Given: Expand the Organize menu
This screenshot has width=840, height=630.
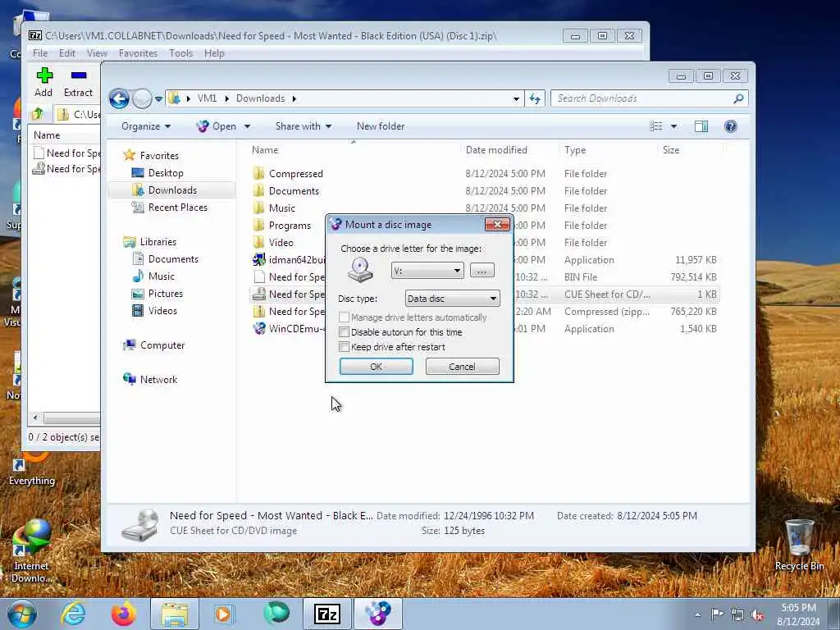Looking at the screenshot, I should click(x=146, y=126).
